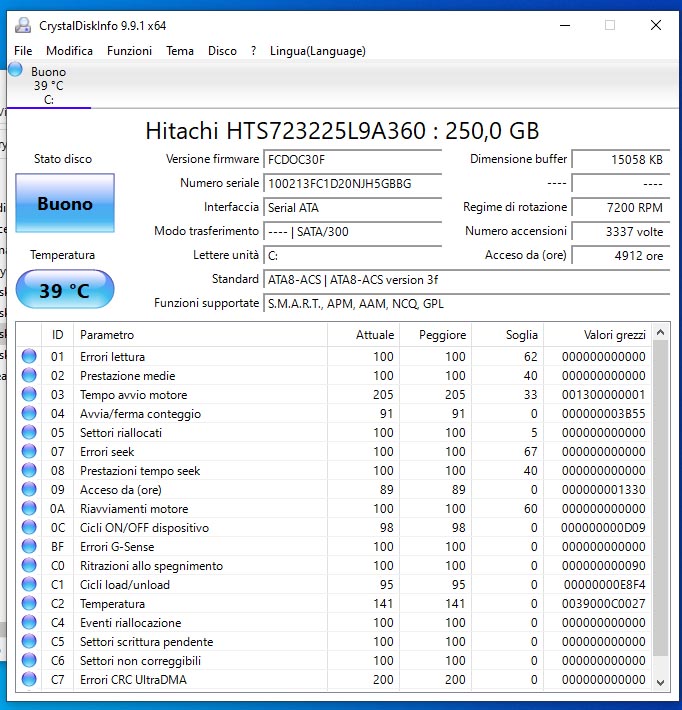Click the SMART list vertical scrollbar thumb
This screenshot has height=710, width=682.
pos(660,498)
